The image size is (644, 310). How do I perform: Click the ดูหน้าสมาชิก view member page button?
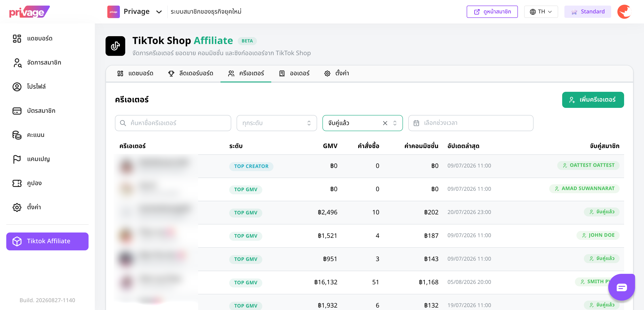492,12
